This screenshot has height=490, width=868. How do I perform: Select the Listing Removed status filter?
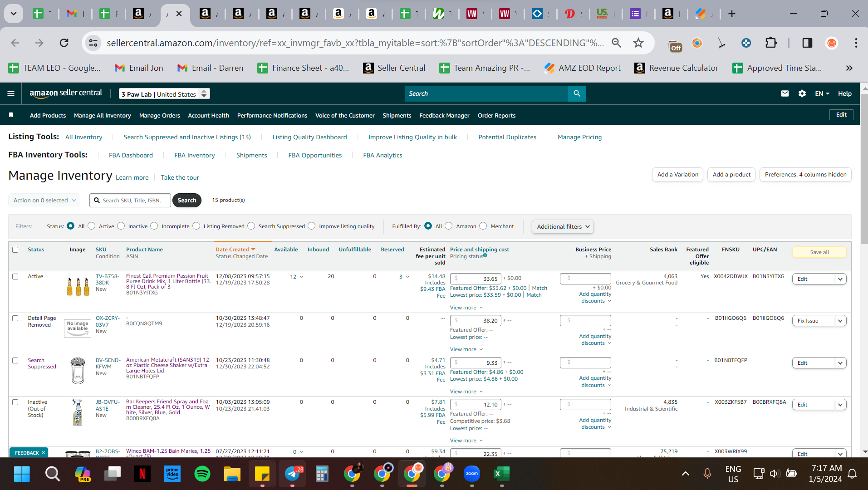tap(196, 226)
